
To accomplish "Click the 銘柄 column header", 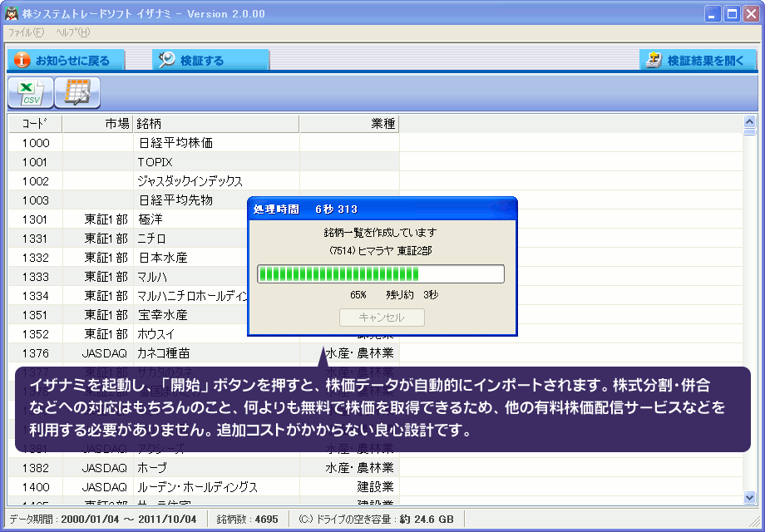I will [216, 124].
